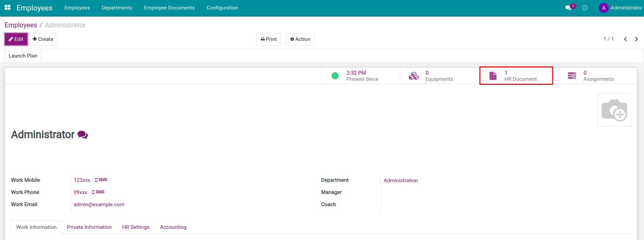Click the Edit button

click(16, 39)
